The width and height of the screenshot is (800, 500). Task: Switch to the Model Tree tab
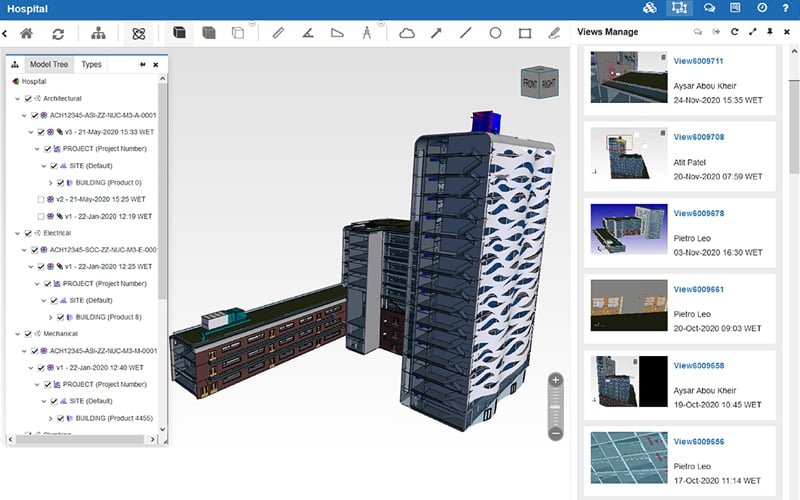click(49, 64)
